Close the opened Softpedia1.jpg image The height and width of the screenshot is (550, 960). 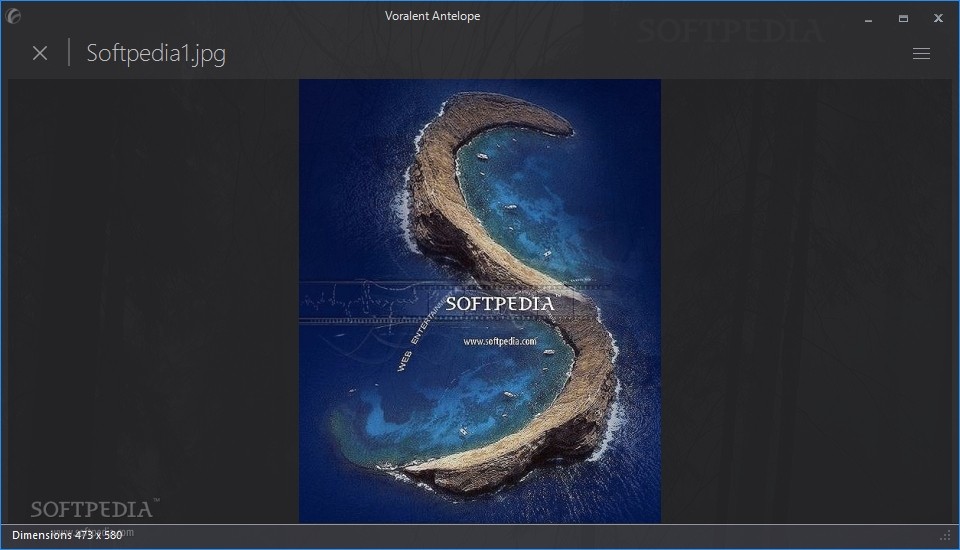click(x=40, y=53)
